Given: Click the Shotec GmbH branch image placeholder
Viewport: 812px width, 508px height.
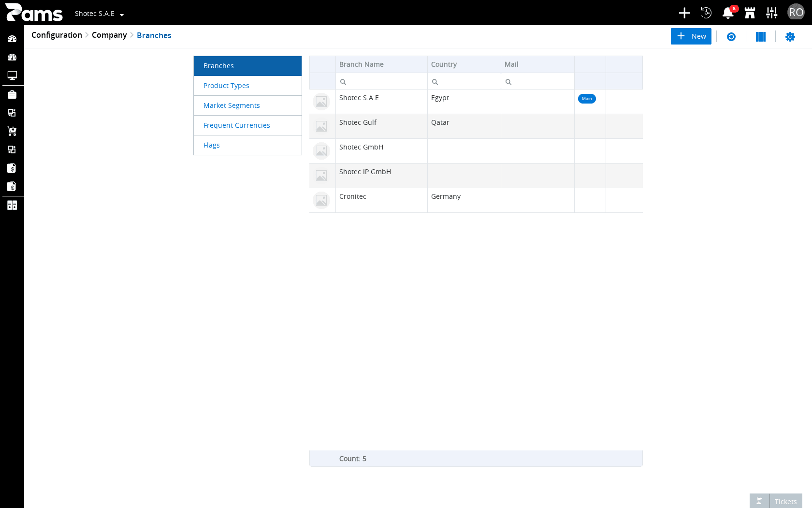Looking at the screenshot, I should [321, 151].
